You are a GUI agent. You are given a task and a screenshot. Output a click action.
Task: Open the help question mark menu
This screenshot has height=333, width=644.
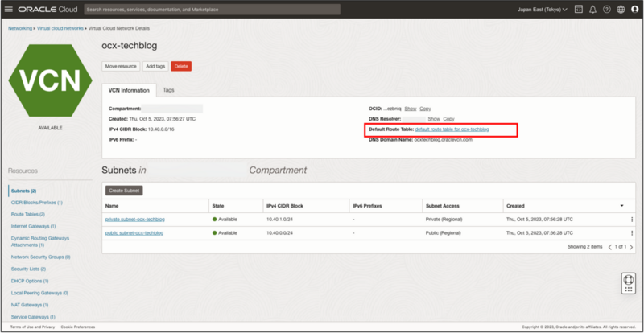click(607, 10)
